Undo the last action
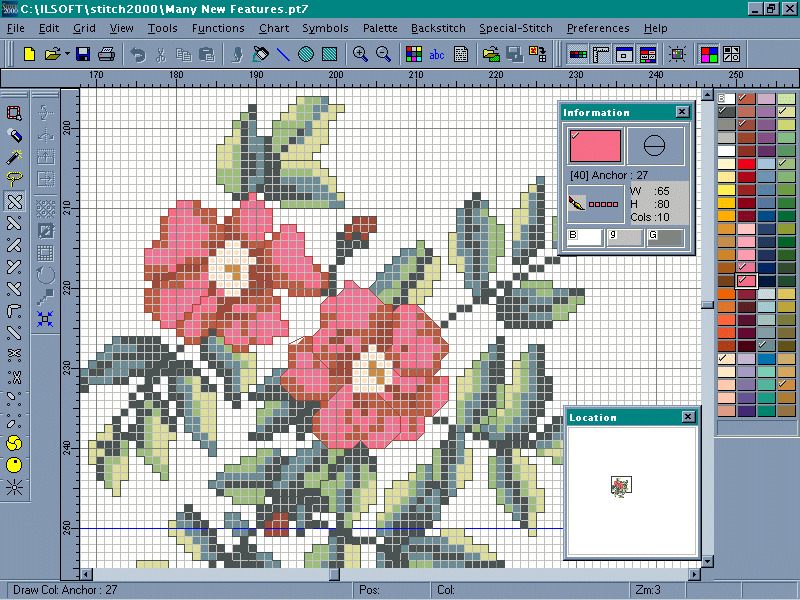The width and height of the screenshot is (800, 600). coord(138,54)
